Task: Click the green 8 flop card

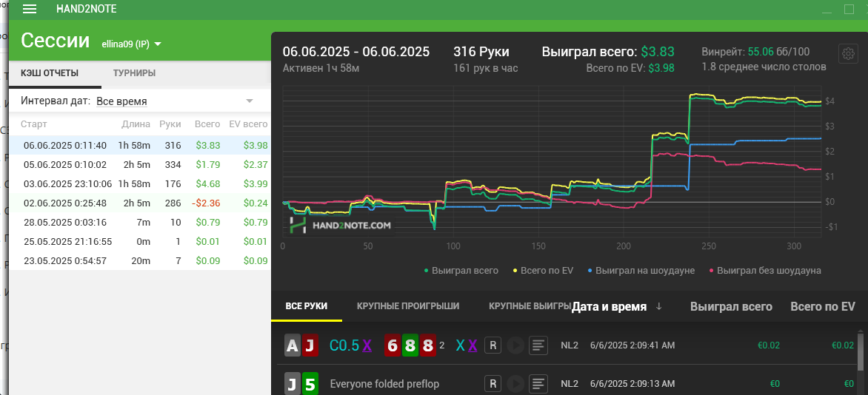Action: [x=410, y=345]
